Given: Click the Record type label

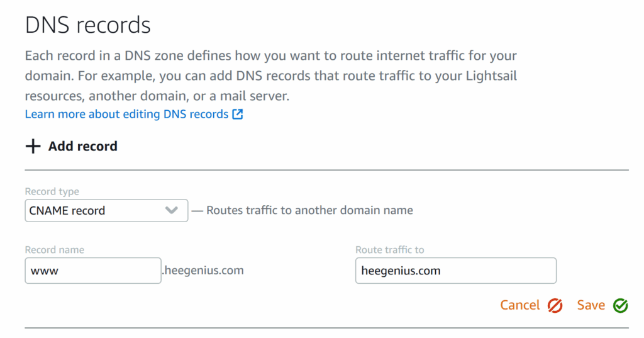Looking at the screenshot, I should coord(52,191).
